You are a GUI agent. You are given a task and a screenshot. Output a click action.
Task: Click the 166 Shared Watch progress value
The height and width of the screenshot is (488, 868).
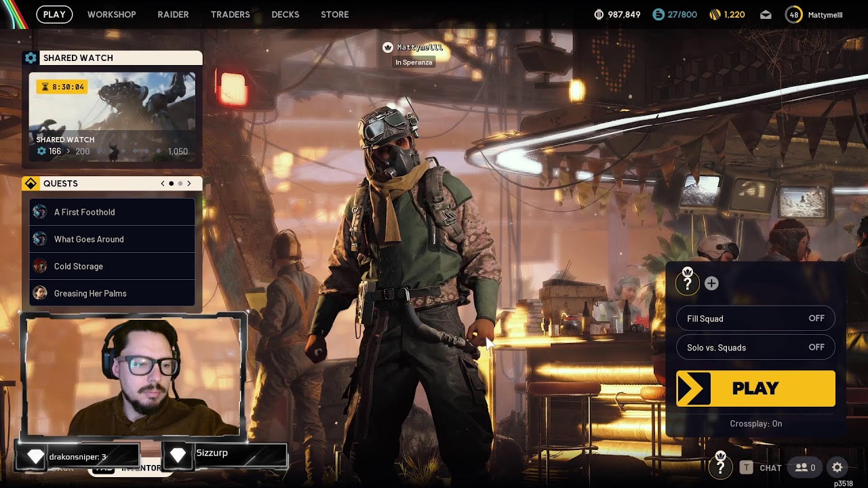(x=55, y=151)
